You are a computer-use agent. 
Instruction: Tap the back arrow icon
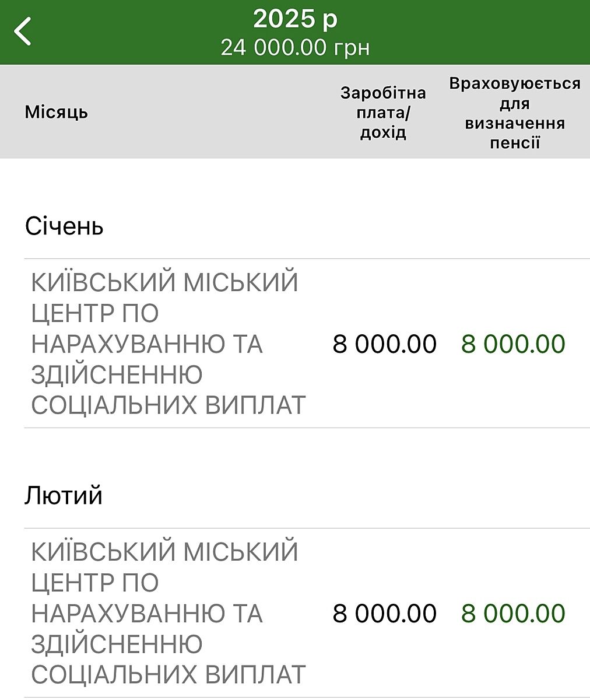23,31
